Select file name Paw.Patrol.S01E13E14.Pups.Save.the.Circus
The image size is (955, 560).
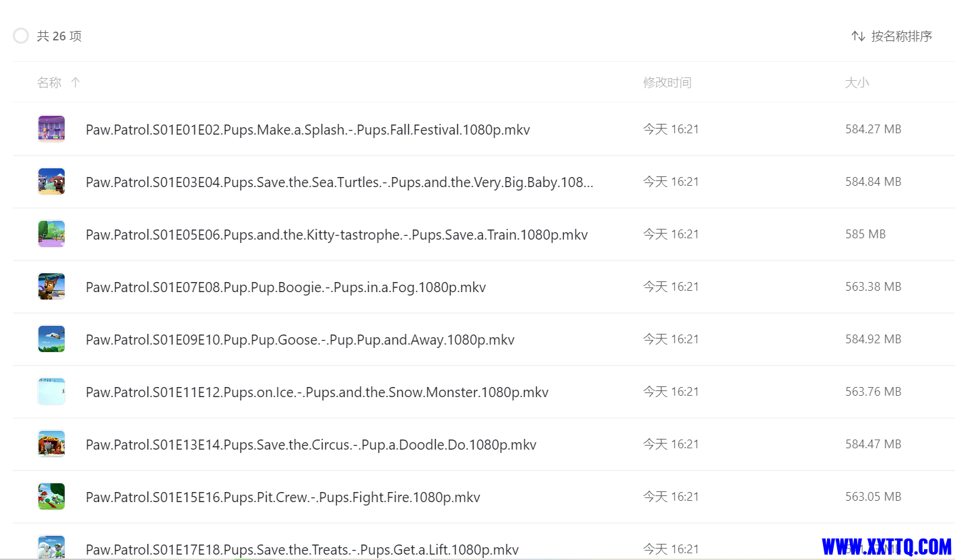[x=311, y=444]
